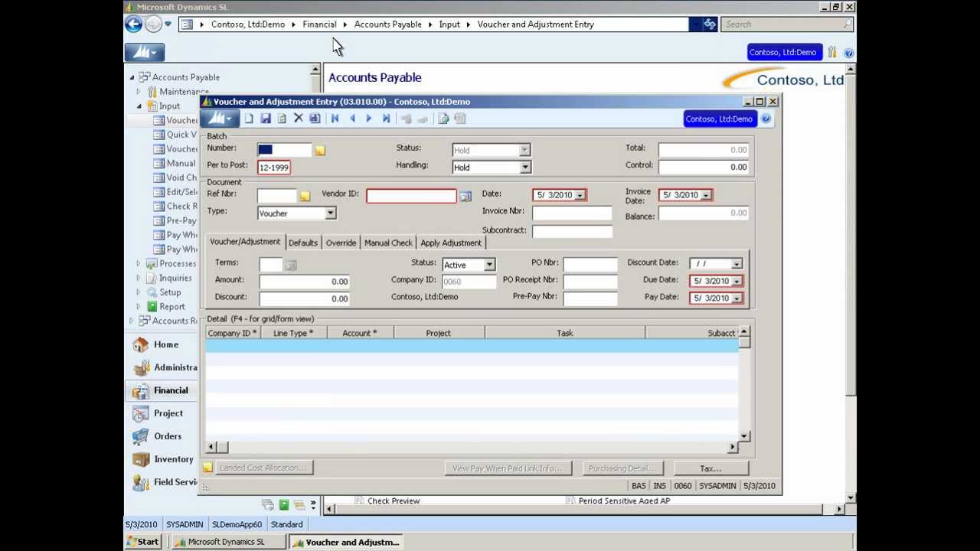The image size is (980, 551).
Task: Click main window help icon
Action: [848, 53]
